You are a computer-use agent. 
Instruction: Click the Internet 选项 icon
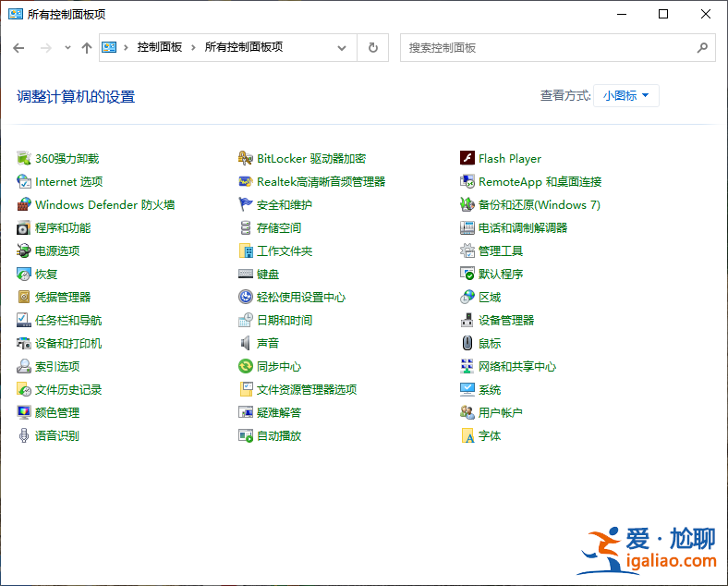(24, 181)
